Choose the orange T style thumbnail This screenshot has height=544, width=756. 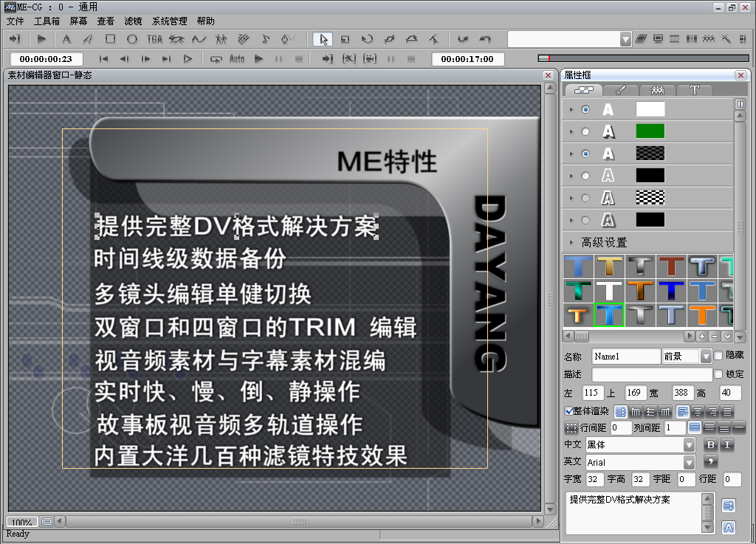click(702, 315)
